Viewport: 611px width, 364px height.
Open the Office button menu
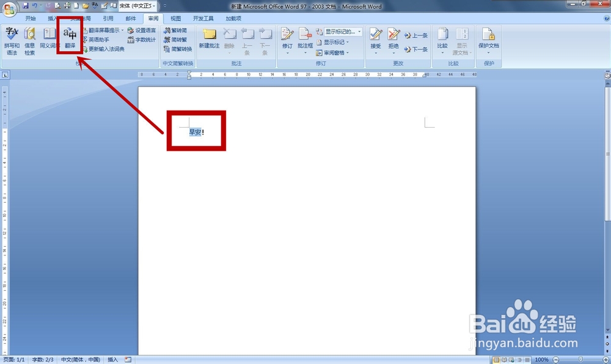coord(9,9)
